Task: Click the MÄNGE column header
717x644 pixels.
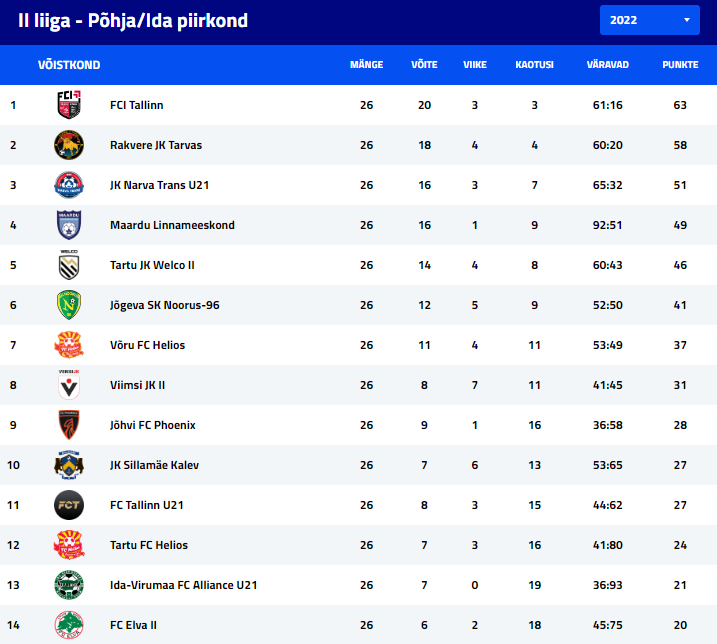Action: 366,65
